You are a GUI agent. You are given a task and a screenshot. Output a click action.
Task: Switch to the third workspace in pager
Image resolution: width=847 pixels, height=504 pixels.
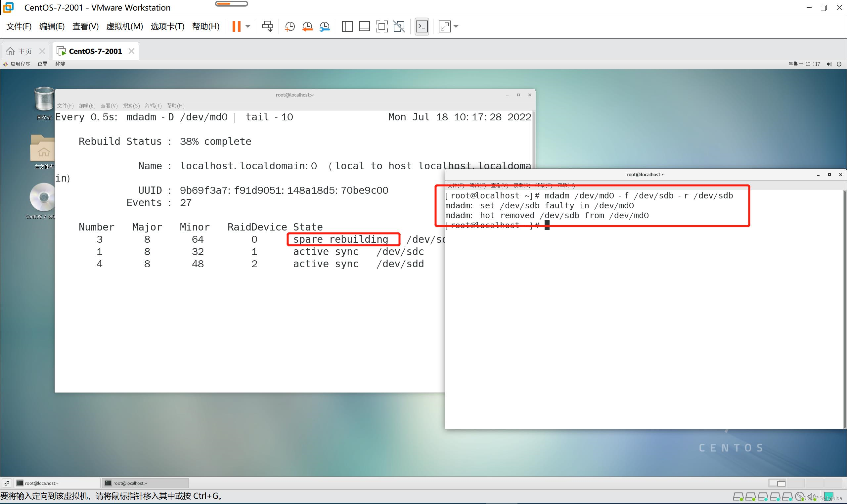[814, 483]
